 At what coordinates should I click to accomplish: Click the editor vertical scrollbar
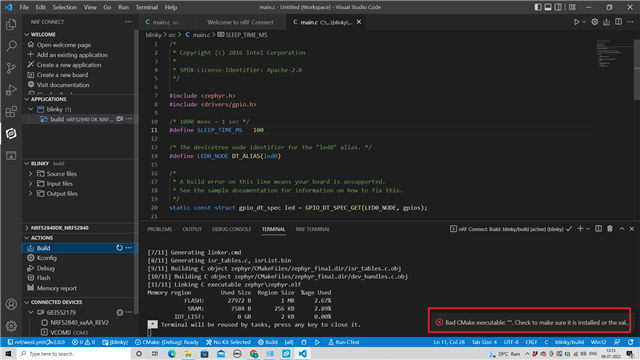point(637,69)
